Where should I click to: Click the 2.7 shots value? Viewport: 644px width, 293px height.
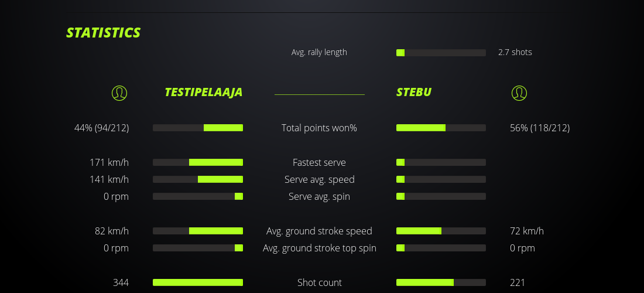pos(515,52)
